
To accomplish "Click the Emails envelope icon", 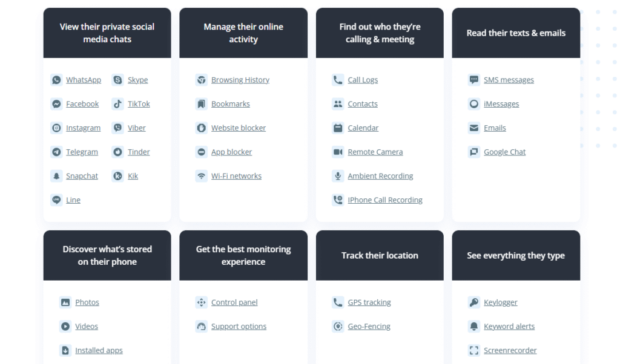I will tap(474, 128).
